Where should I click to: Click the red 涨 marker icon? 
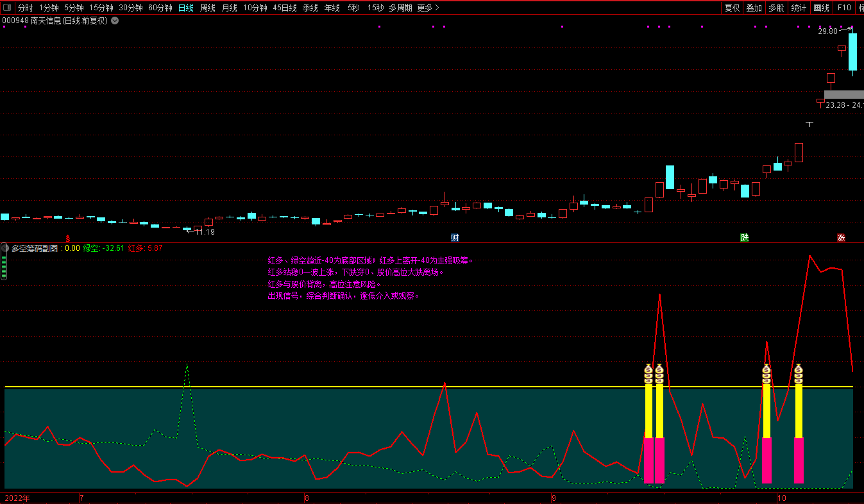tap(841, 238)
